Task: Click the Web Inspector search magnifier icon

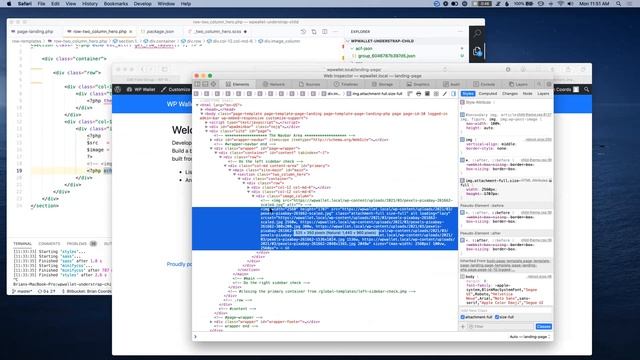Action: click(539, 84)
